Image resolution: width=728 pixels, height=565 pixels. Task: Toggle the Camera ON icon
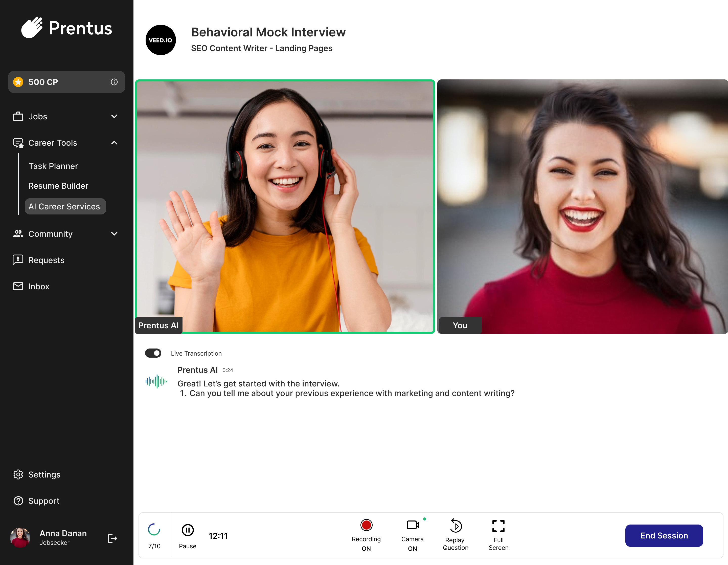(x=413, y=525)
